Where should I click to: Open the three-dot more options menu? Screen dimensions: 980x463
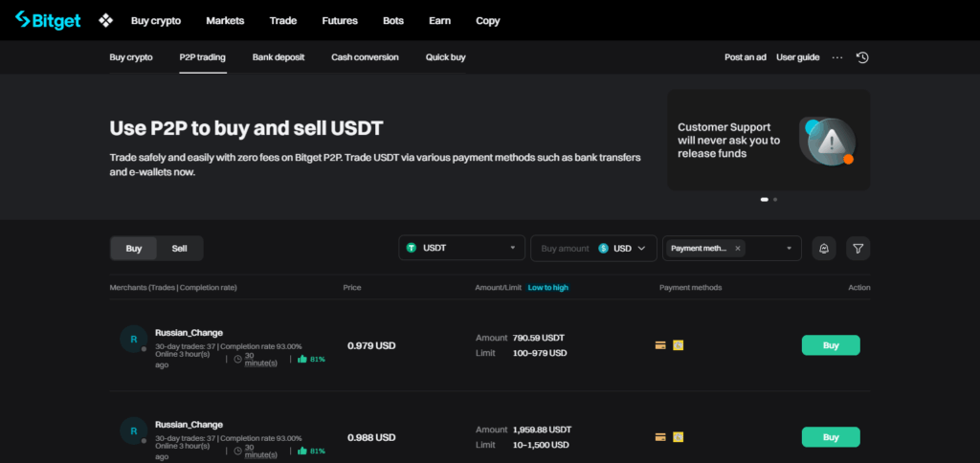click(x=837, y=57)
